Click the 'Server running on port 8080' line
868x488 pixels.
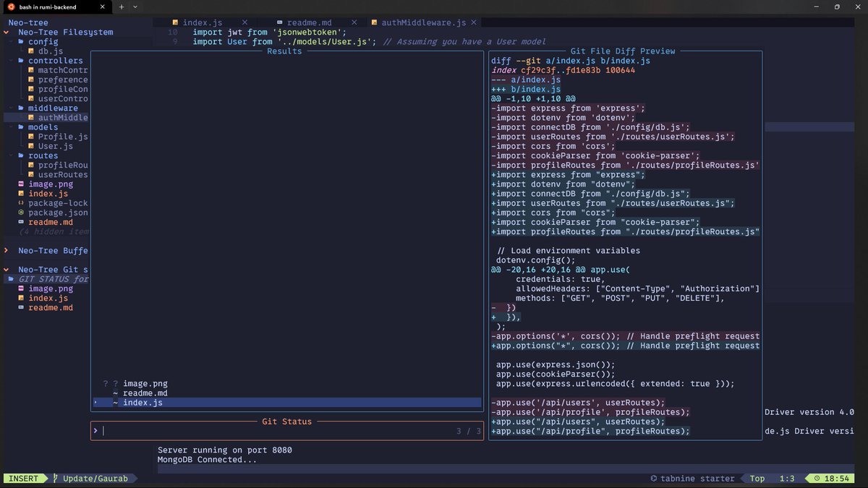tap(225, 450)
